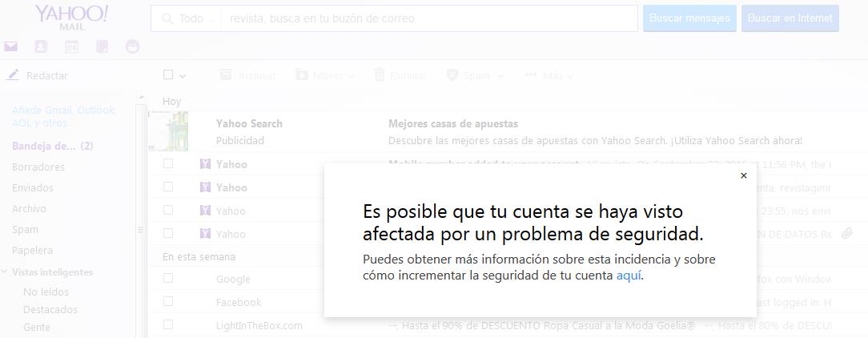This screenshot has height=338, width=868.
Task: Select checkbox for Facebook message
Action: click(168, 301)
